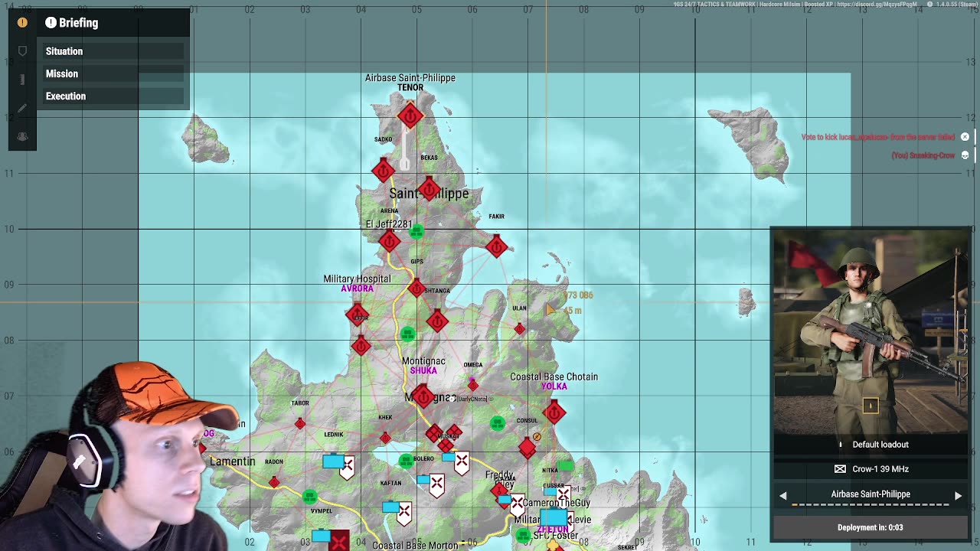Image resolution: width=980 pixels, height=551 pixels.
Task: Click the Sneaking-Crow player notification
Action: pyautogui.click(x=923, y=155)
